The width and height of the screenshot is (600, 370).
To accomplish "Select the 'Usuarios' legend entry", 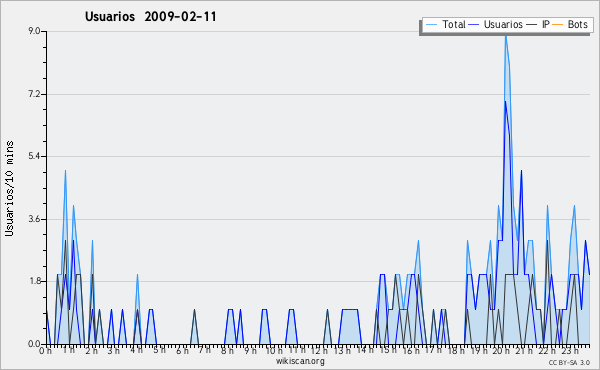I will pyautogui.click(x=495, y=24).
